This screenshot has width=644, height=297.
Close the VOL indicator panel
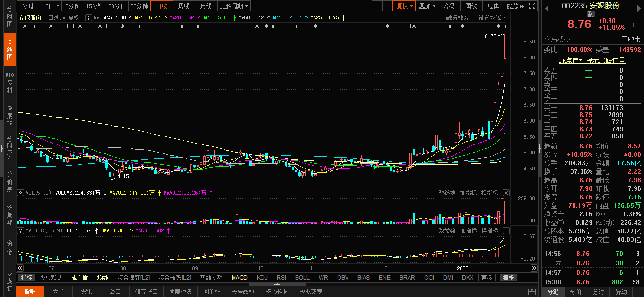[x=506, y=193]
